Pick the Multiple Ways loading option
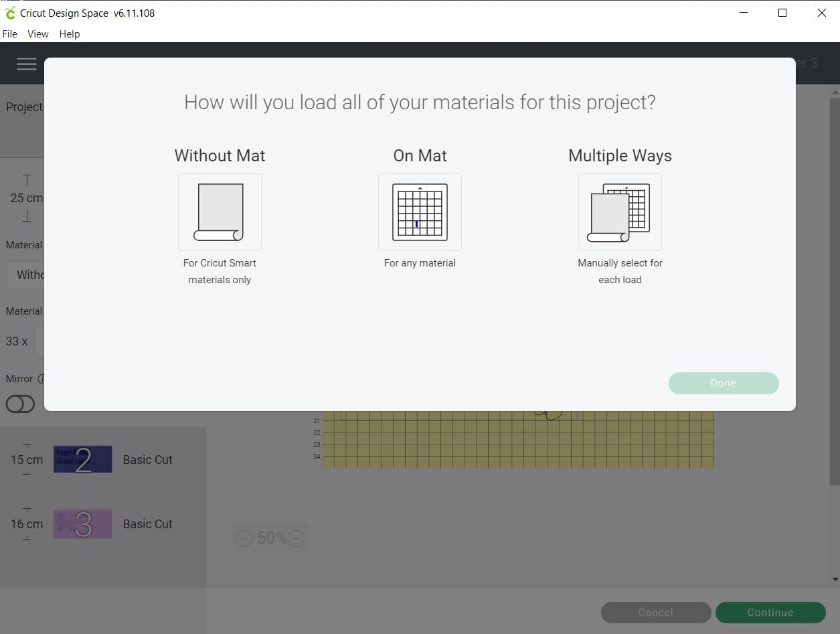This screenshot has width=840, height=634. pos(620,212)
